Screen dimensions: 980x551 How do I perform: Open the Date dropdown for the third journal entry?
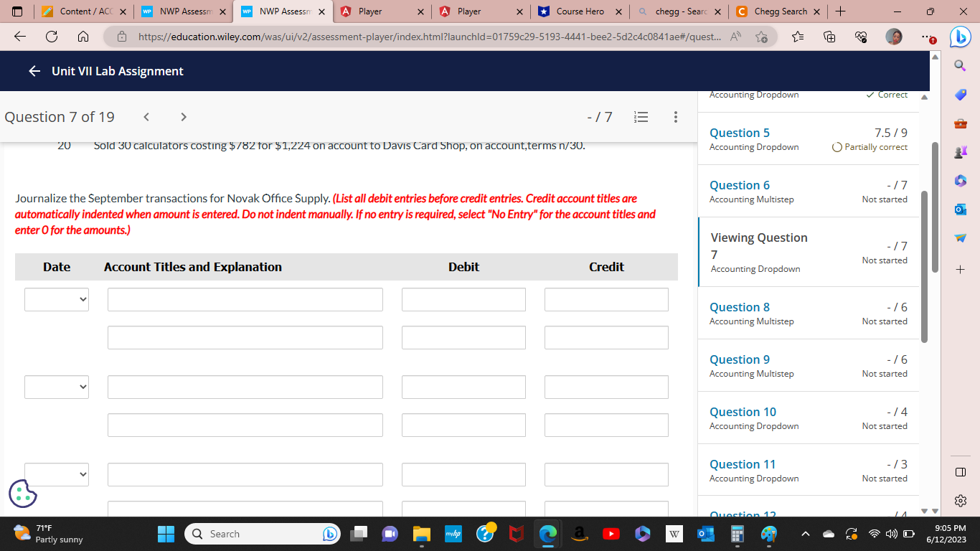click(57, 474)
